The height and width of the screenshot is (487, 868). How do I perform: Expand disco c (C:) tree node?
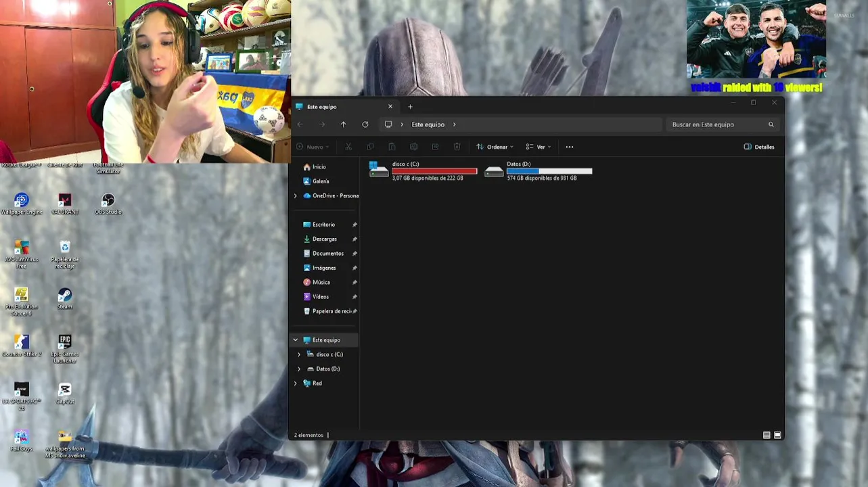pyautogui.click(x=299, y=354)
